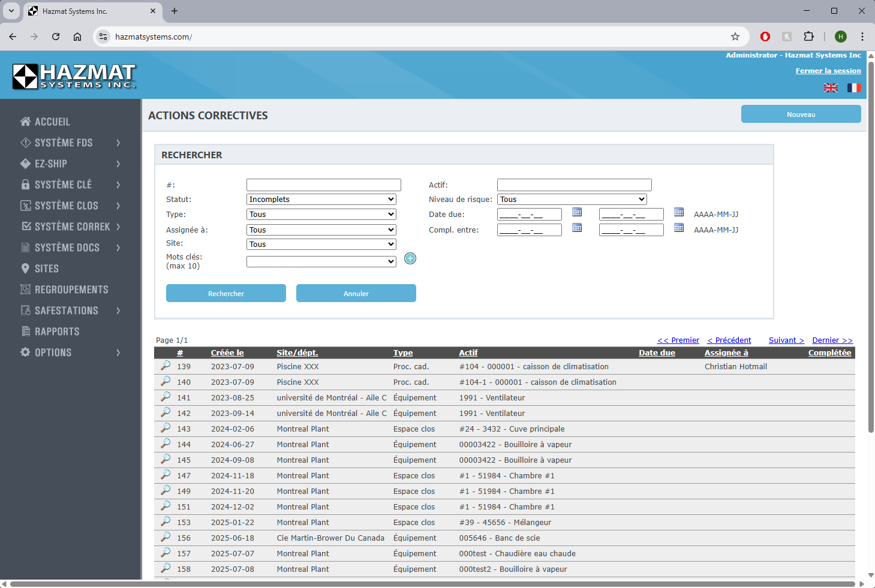The image size is (875, 588).
Task: Click the magnifier icon for action 139
Action: [166, 366]
